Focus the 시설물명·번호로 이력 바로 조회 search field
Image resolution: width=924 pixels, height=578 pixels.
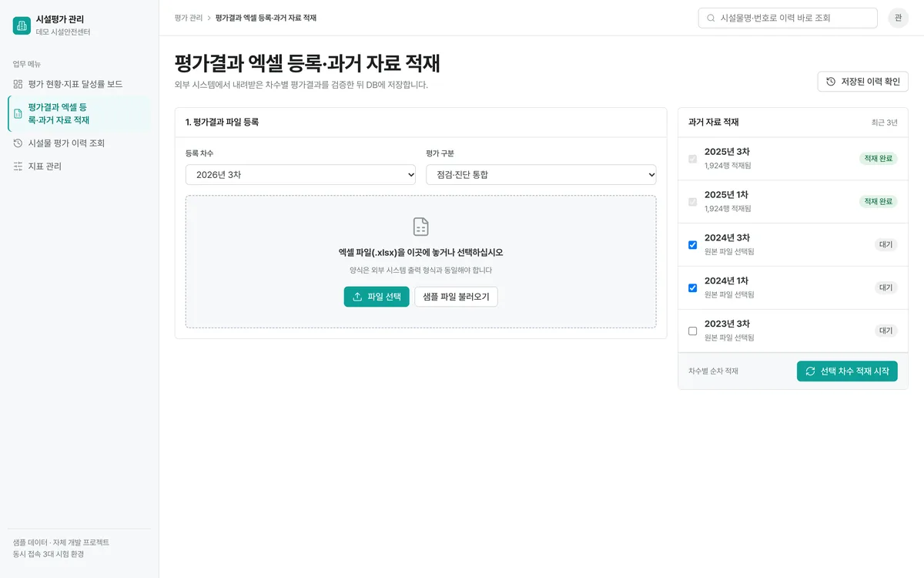tap(788, 18)
